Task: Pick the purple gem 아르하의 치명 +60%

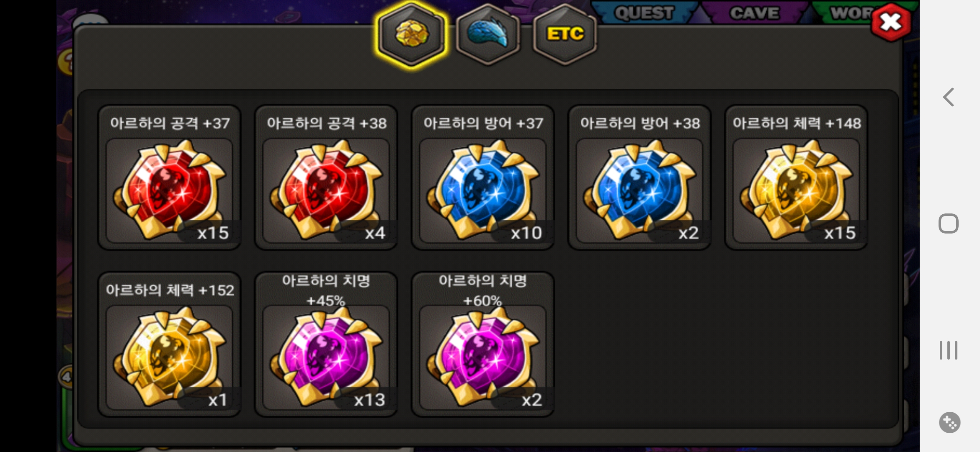Action: pyautogui.click(x=482, y=344)
